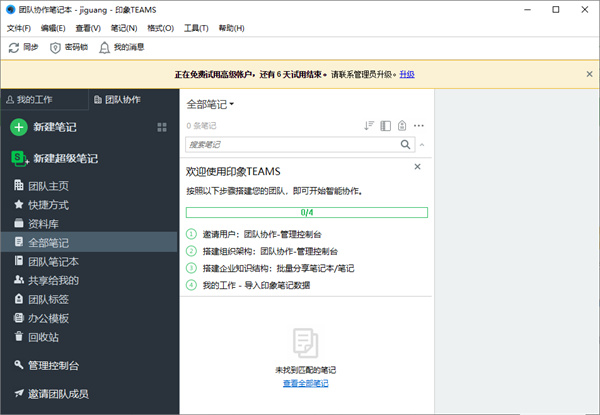Expand the 全部笔记 dropdown header

[x=211, y=104]
